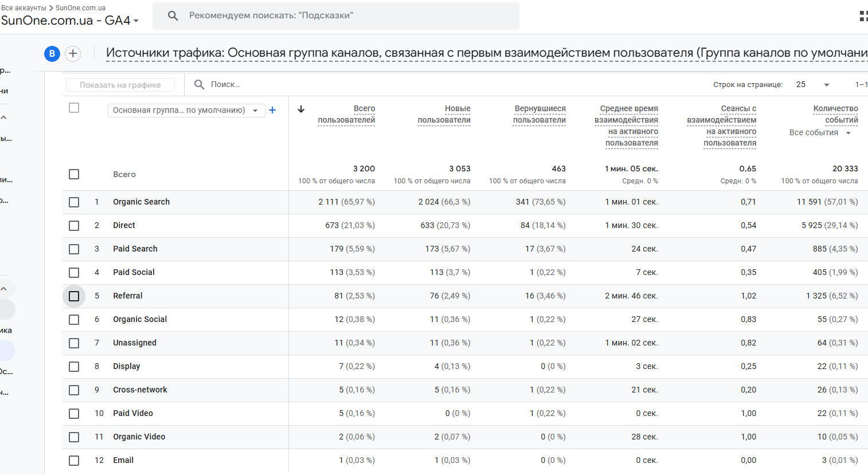Check the Organic Search row checkbox
Image resolution: width=868 pixels, height=475 pixels.
point(74,202)
